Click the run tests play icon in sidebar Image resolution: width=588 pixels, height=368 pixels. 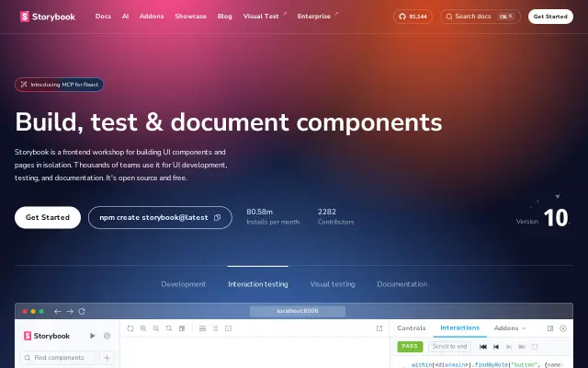click(92, 336)
